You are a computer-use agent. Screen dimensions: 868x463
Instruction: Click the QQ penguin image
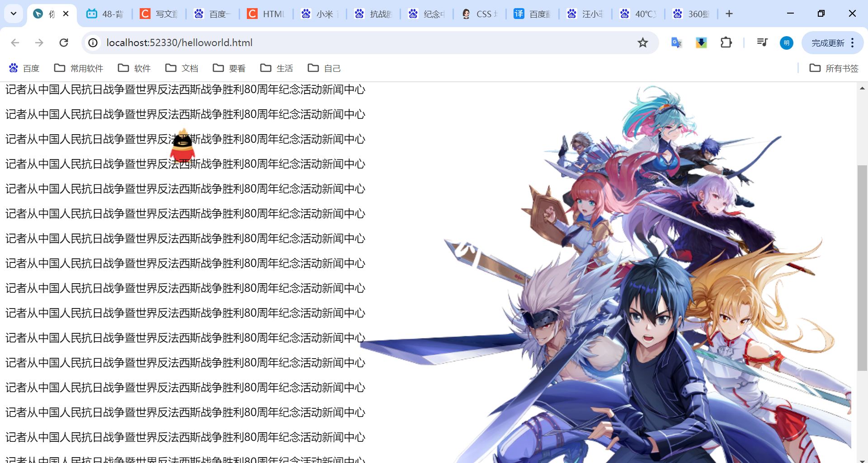tap(183, 145)
